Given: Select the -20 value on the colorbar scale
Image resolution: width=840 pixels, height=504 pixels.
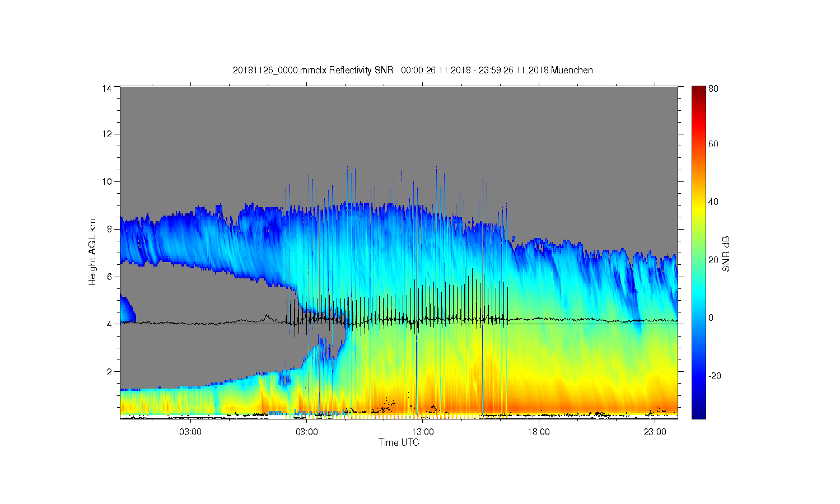Looking at the screenshot, I should [715, 376].
